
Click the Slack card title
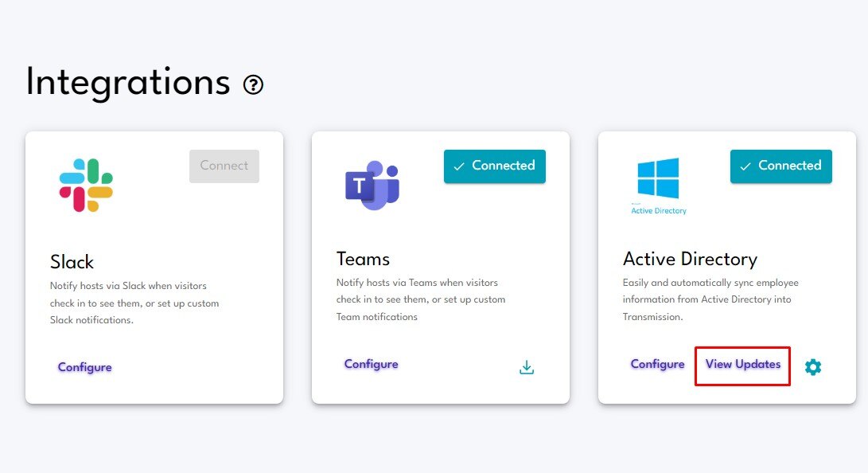click(72, 262)
